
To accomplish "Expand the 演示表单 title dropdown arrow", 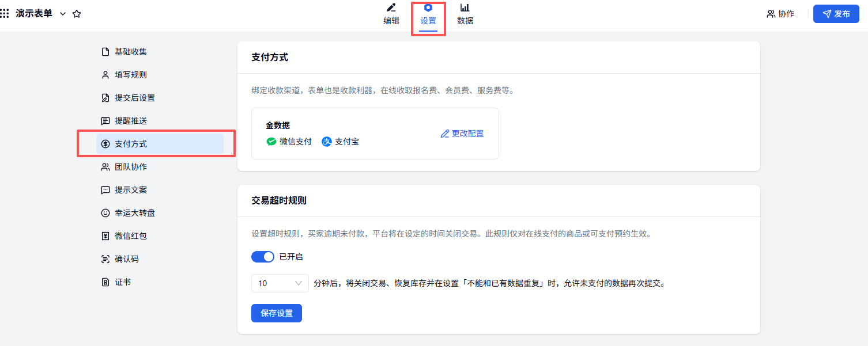I will tap(63, 13).
